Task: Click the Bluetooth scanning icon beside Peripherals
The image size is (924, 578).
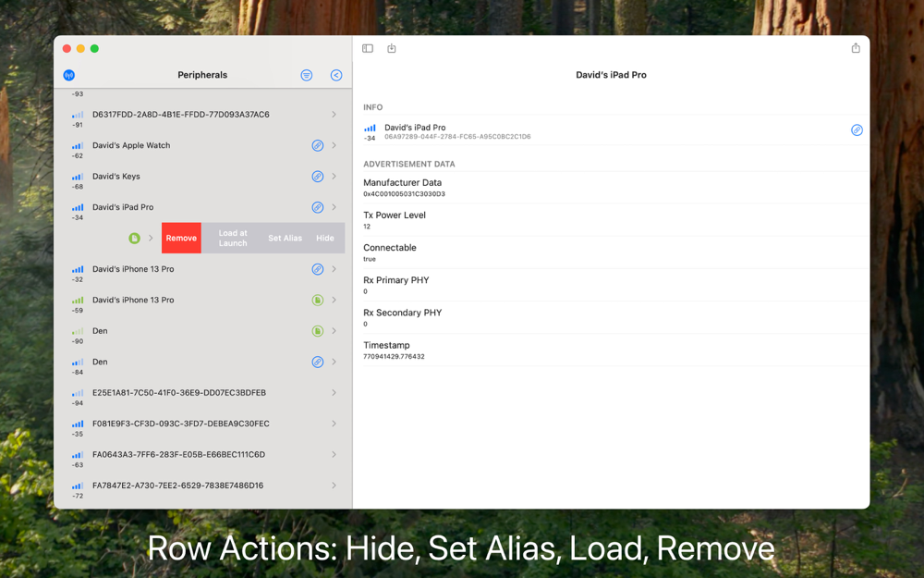Action: pyautogui.click(x=69, y=75)
